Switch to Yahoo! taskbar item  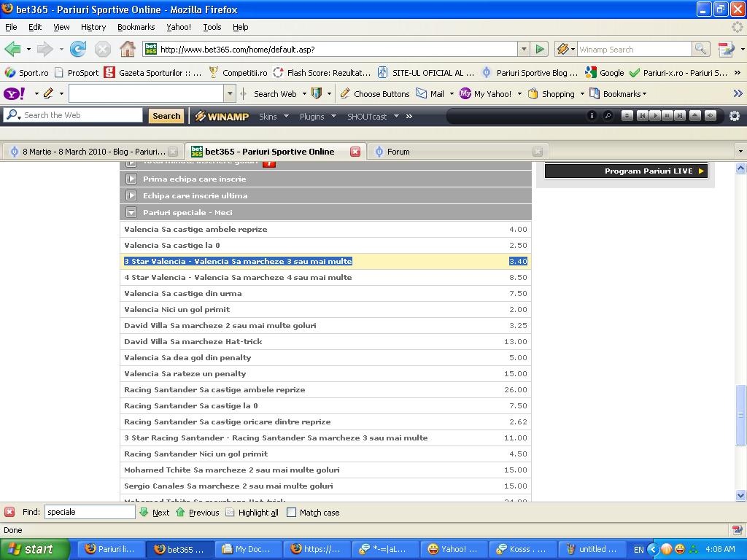pyautogui.click(x=454, y=549)
